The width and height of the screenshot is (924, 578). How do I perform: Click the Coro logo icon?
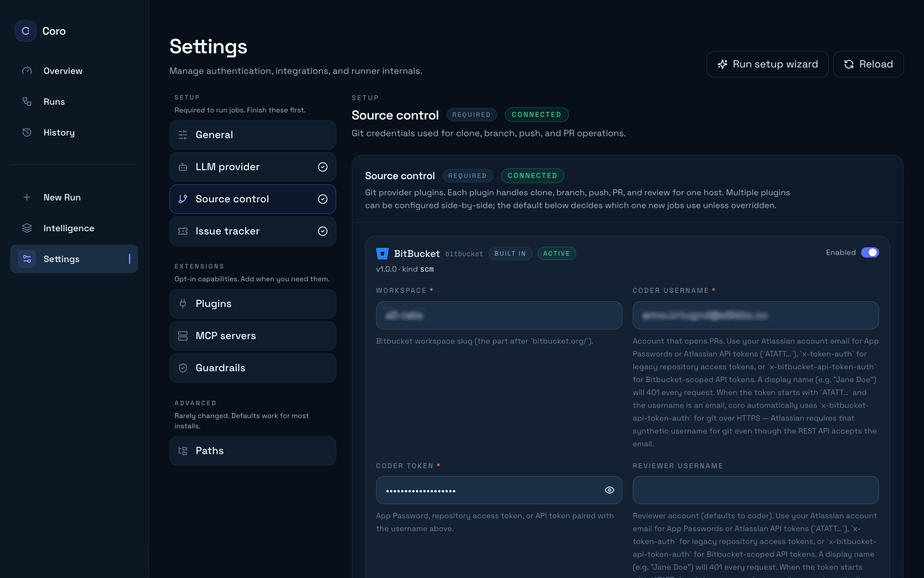26,31
